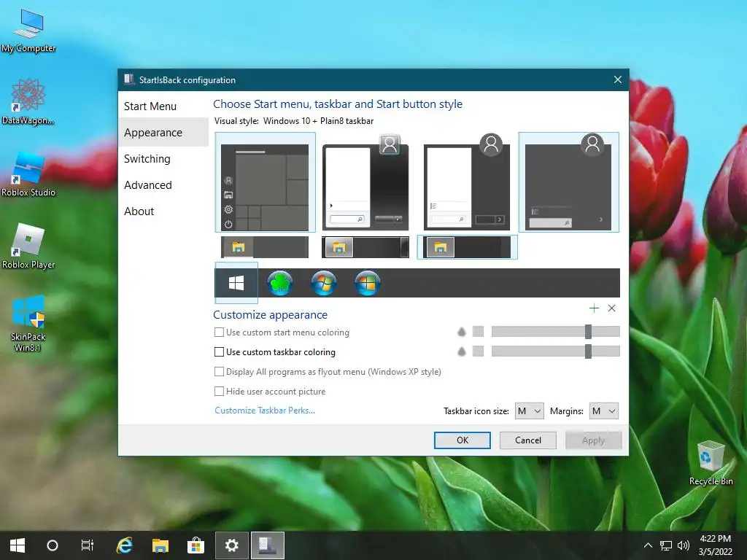This screenshot has width=747, height=560.
Task: Click the Cancel button
Action: point(528,440)
